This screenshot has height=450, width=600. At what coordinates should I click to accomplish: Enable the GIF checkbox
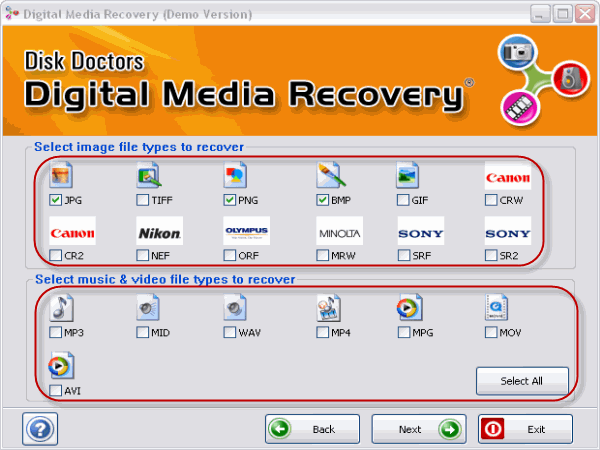coord(403,200)
